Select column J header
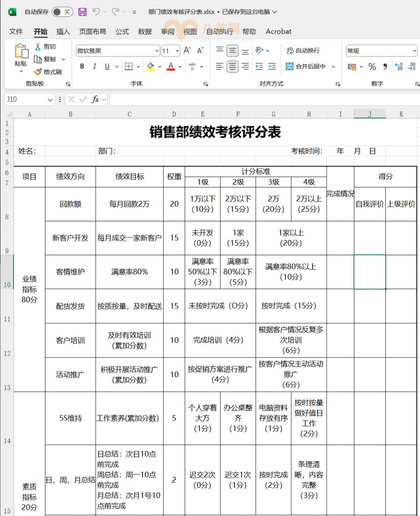 tap(370, 114)
